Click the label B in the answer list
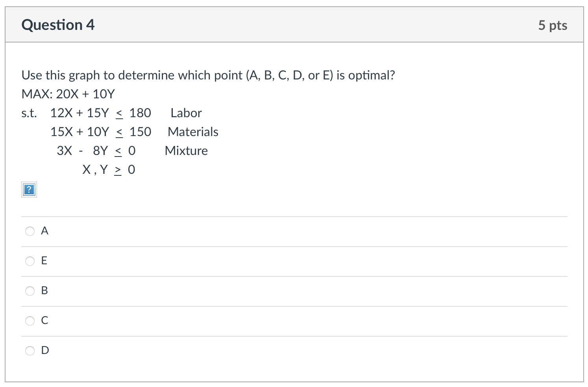This screenshot has height=387, width=588. (44, 291)
